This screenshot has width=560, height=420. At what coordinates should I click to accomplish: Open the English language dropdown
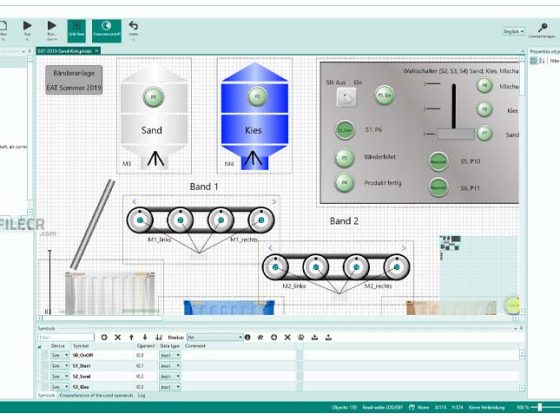(x=514, y=31)
